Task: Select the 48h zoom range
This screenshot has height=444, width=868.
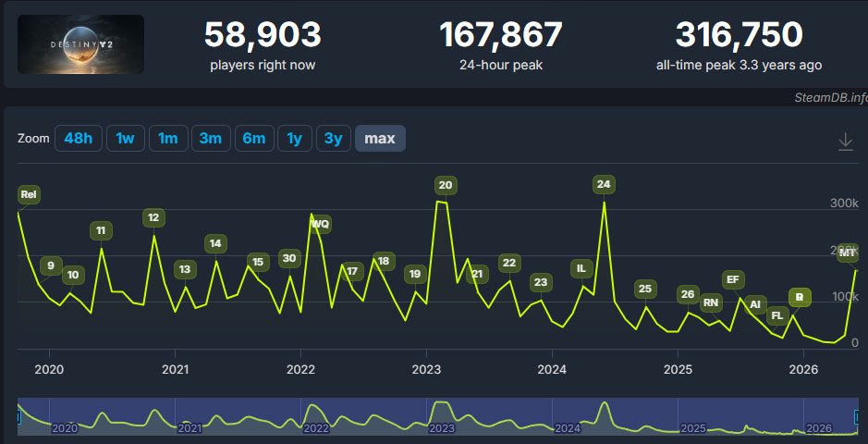Action: 78,139
